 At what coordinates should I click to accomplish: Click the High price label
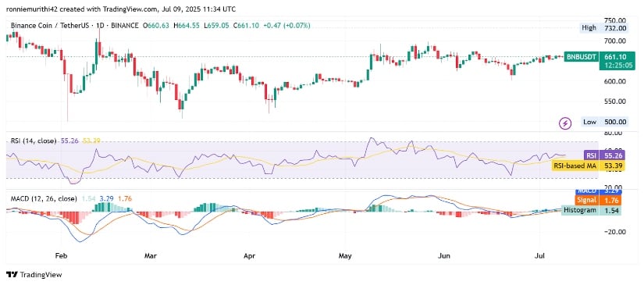pyautogui.click(x=588, y=28)
